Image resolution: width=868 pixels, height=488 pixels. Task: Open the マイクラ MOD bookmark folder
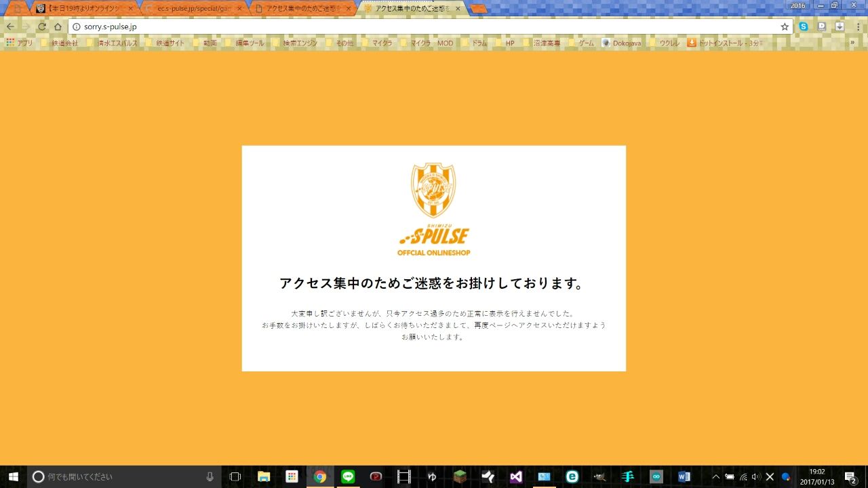pos(427,43)
